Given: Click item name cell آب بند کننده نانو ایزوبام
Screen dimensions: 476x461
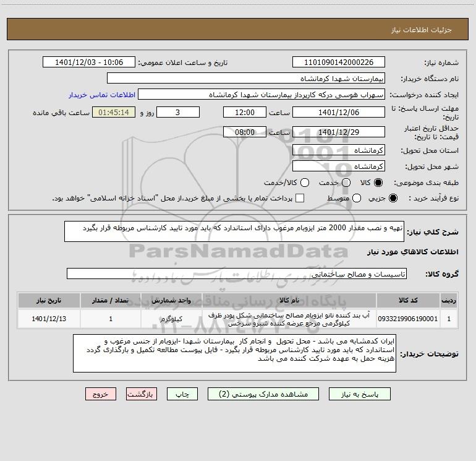Looking at the screenshot, I should 289,319.
